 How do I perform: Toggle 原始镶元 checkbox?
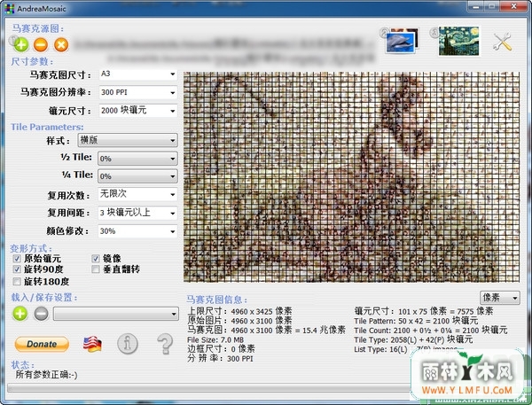17,259
